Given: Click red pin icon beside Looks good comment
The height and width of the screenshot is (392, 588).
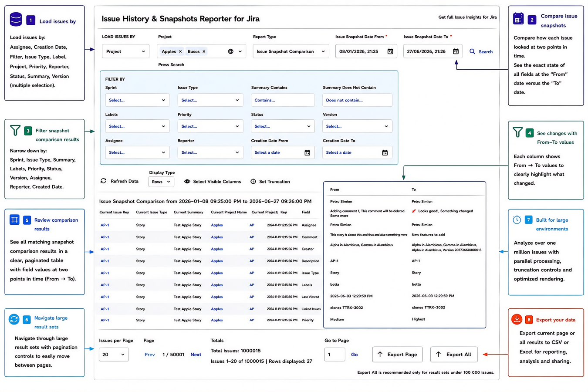Looking at the screenshot, I should pyautogui.click(x=414, y=211).
